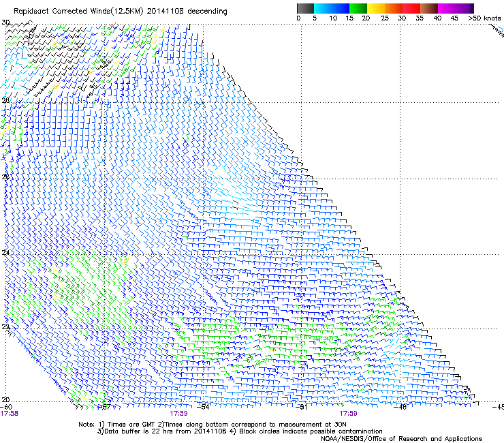Click the 17:59 timestamp between -57 and -54
This screenshot has width=504, height=443.
click(x=178, y=414)
